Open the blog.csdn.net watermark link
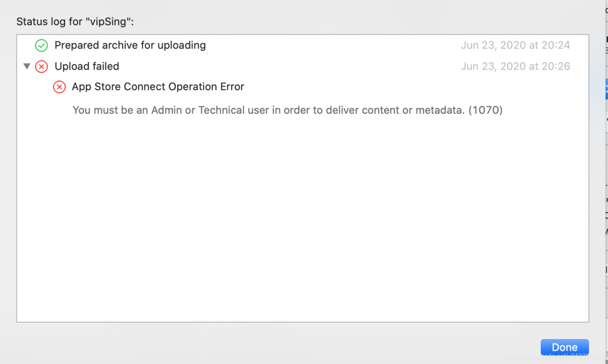This screenshot has width=608, height=364. (x=556, y=356)
